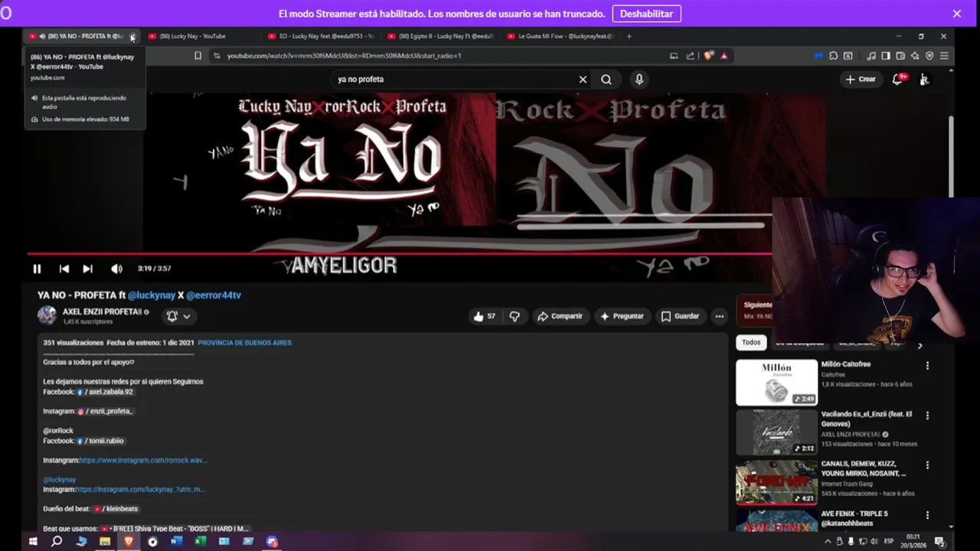Image resolution: width=980 pixels, height=551 pixels.
Task: Open Excel from the taskbar
Action: coord(200,541)
